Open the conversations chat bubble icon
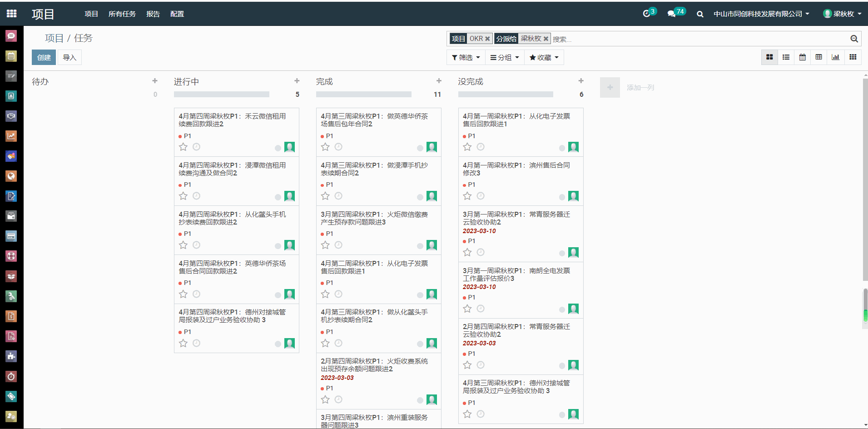Image resolution: width=868 pixels, height=429 pixels. (671, 14)
